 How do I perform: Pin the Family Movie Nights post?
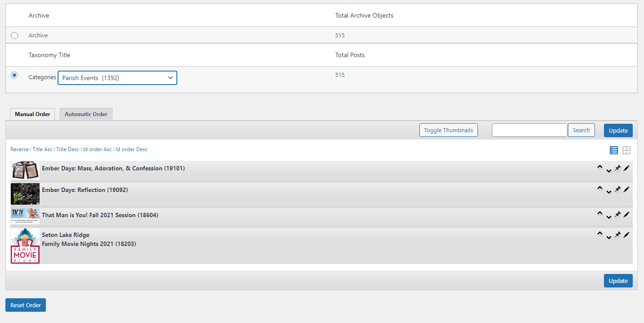(617, 234)
